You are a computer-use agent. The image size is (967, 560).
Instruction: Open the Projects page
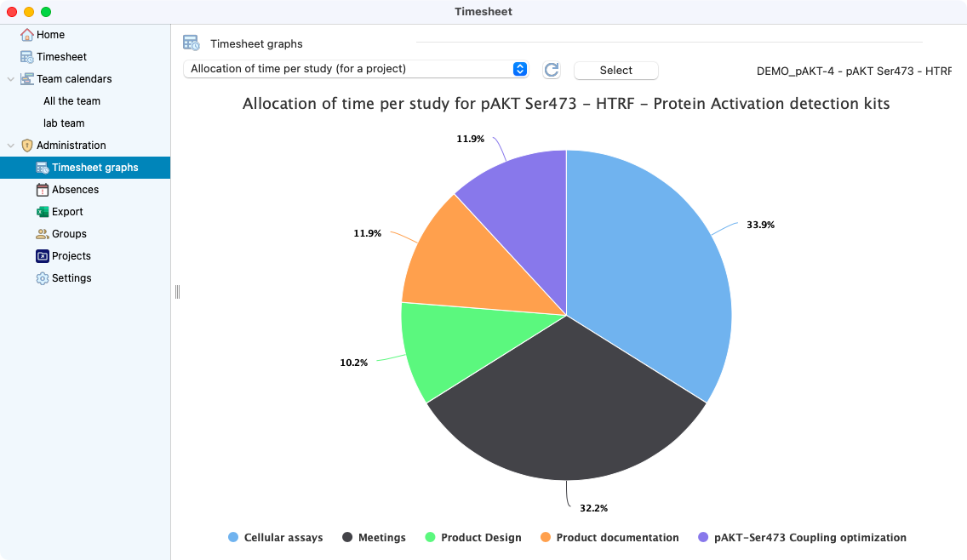[x=71, y=256]
